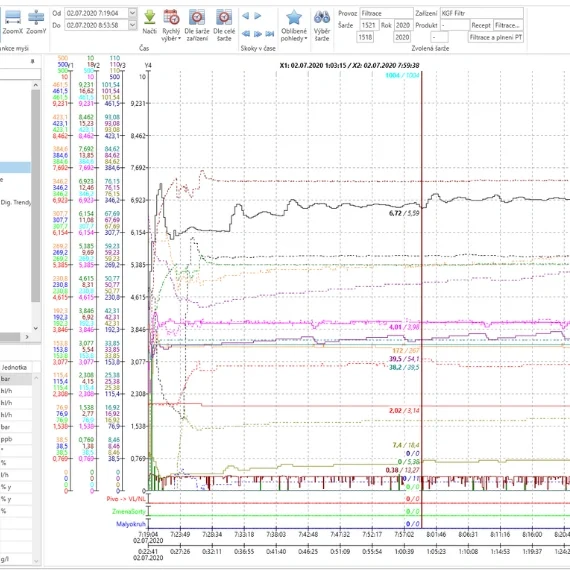Click the 7:23:49 time axis label
Image resolution: width=570 pixels, height=570 pixels.
click(180, 534)
